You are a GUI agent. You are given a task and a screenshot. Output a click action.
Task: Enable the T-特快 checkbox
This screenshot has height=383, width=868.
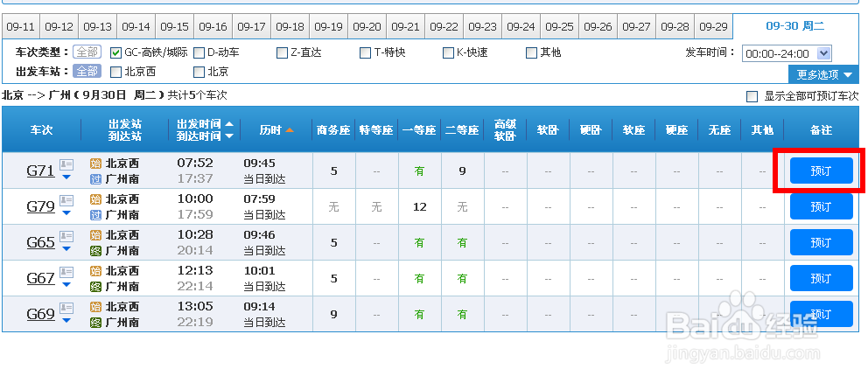(365, 53)
